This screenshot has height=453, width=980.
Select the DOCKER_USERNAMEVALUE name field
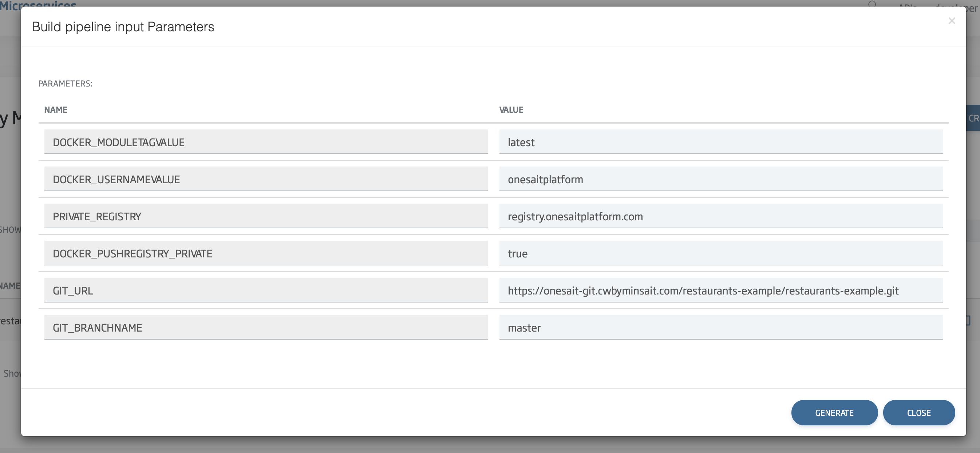tap(265, 179)
